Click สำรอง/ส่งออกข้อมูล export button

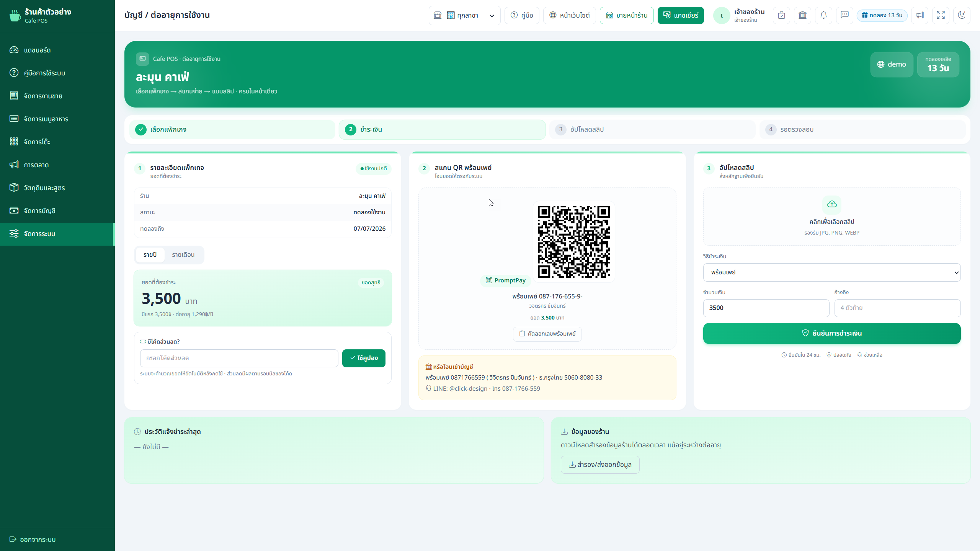pos(600,465)
